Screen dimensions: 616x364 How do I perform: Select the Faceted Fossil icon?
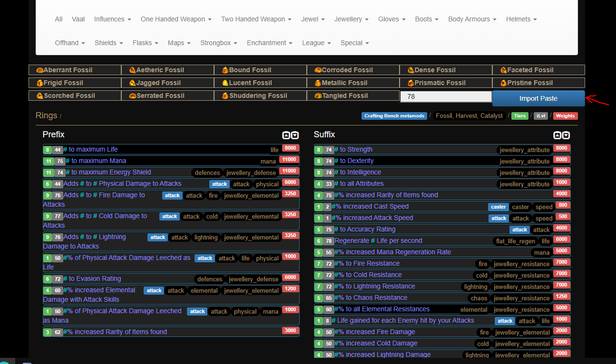[x=504, y=70]
